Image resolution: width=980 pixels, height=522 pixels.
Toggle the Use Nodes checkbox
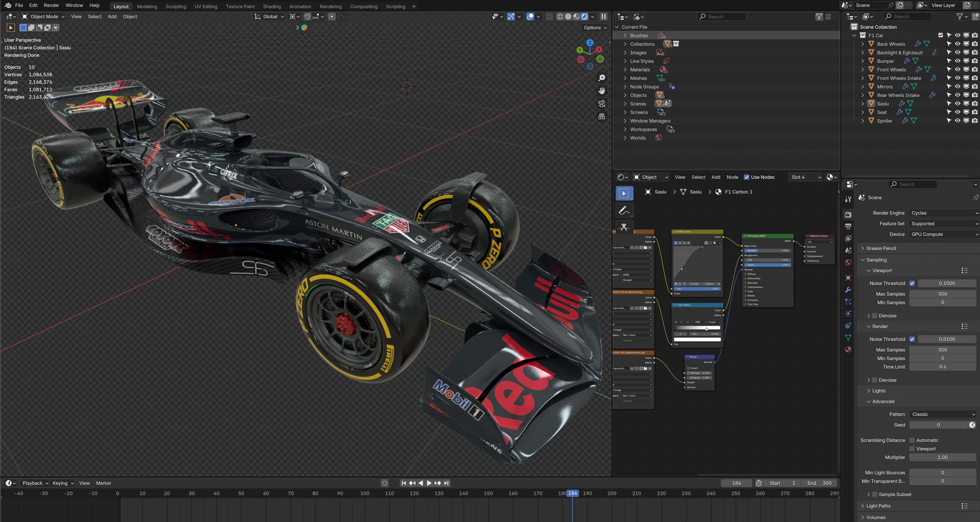(747, 177)
